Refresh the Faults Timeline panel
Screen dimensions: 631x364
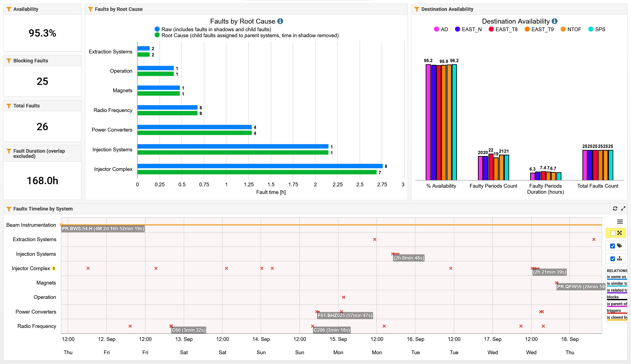615,209
